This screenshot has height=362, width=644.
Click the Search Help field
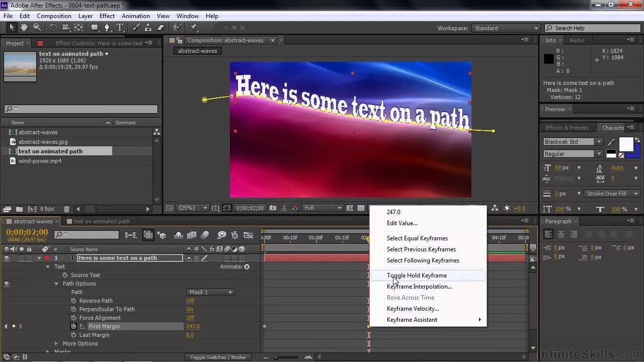tap(592, 28)
